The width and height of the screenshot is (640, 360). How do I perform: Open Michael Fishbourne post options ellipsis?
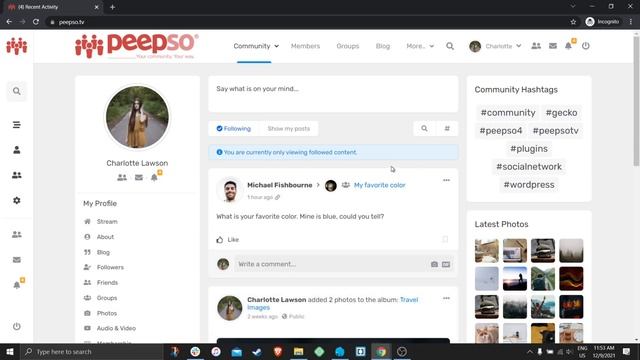pos(446,180)
